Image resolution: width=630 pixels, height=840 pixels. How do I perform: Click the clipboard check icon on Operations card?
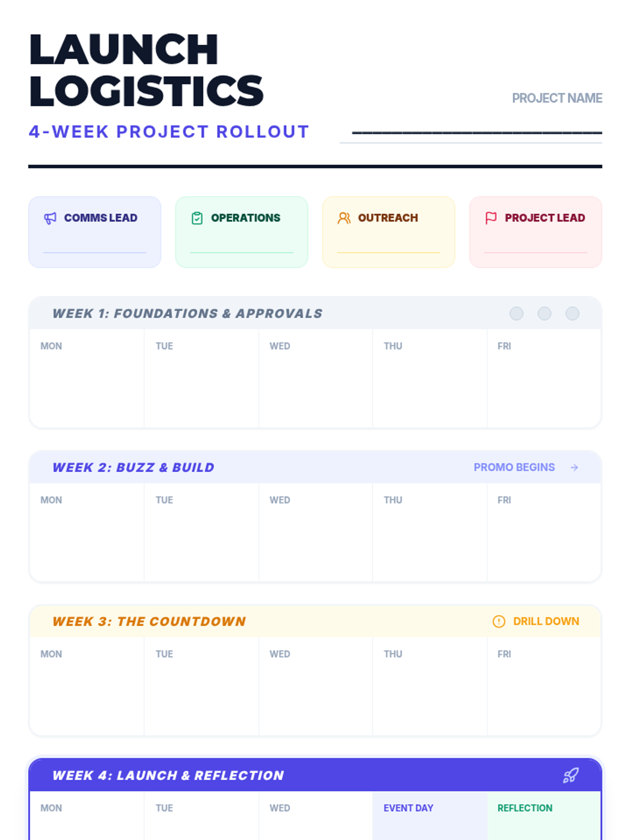[x=197, y=218]
